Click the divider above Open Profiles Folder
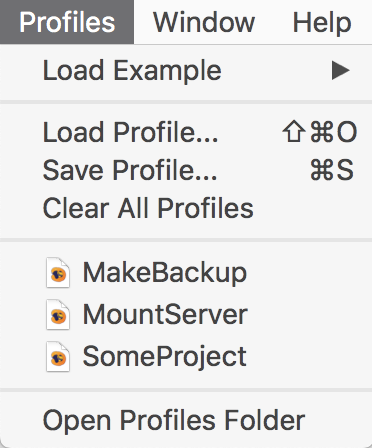The width and height of the screenshot is (372, 448). pos(186,390)
